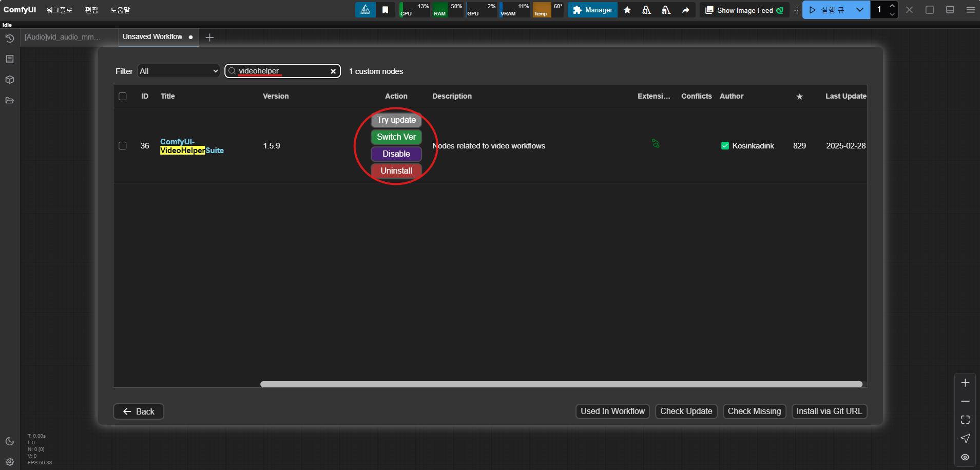
Task: Switch to the [Audio]vid_audio_mm tab
Action: (x=63, y=37)
